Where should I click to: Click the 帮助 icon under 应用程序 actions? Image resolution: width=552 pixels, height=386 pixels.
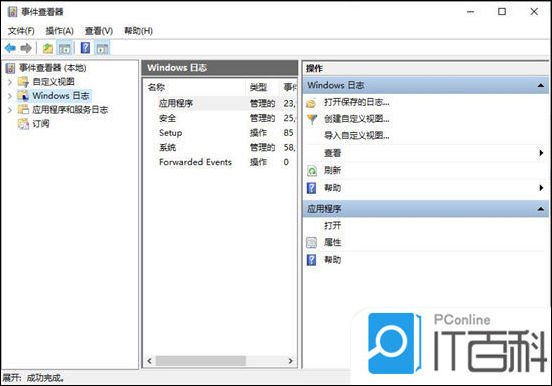point(312,260)
